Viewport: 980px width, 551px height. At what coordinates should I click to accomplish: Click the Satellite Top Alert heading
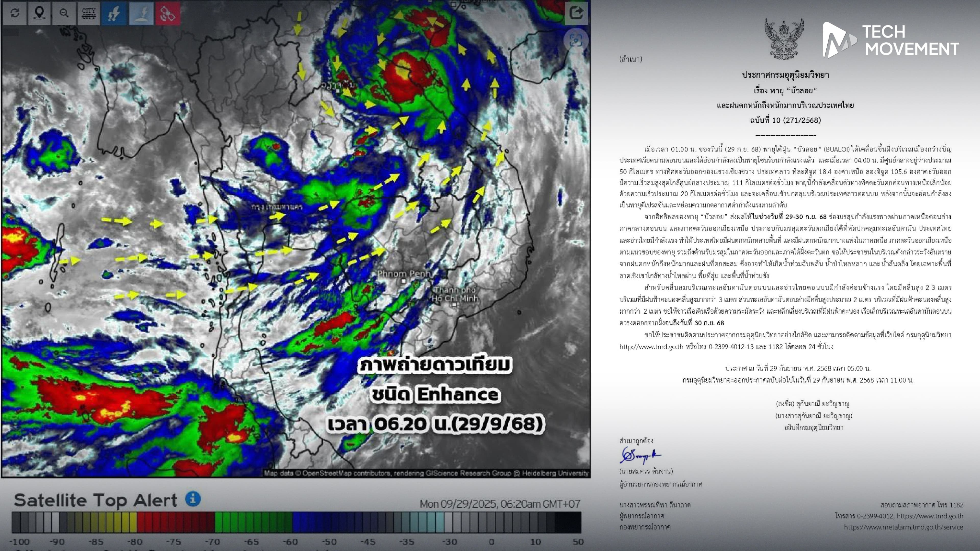[95, 500]
